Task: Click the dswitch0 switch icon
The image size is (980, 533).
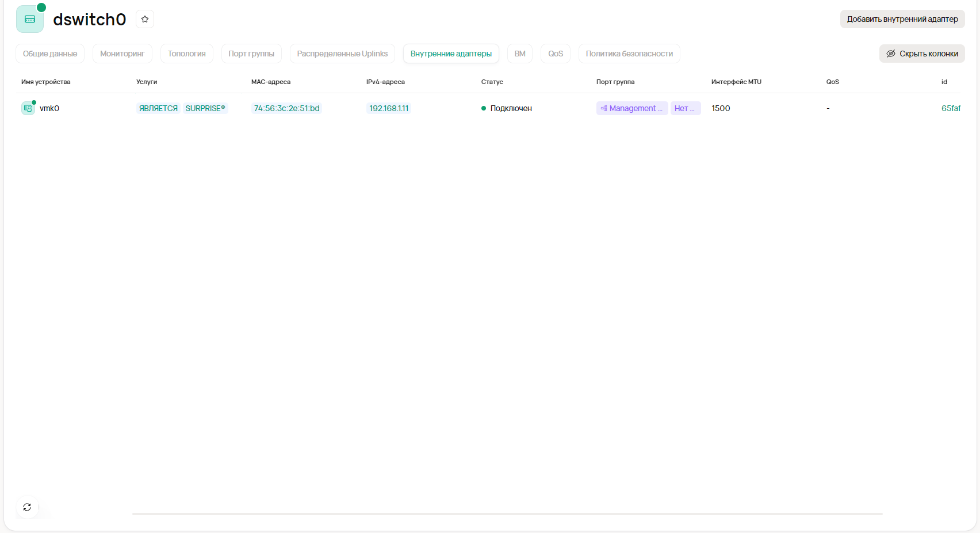Action: tap(30, 19)
